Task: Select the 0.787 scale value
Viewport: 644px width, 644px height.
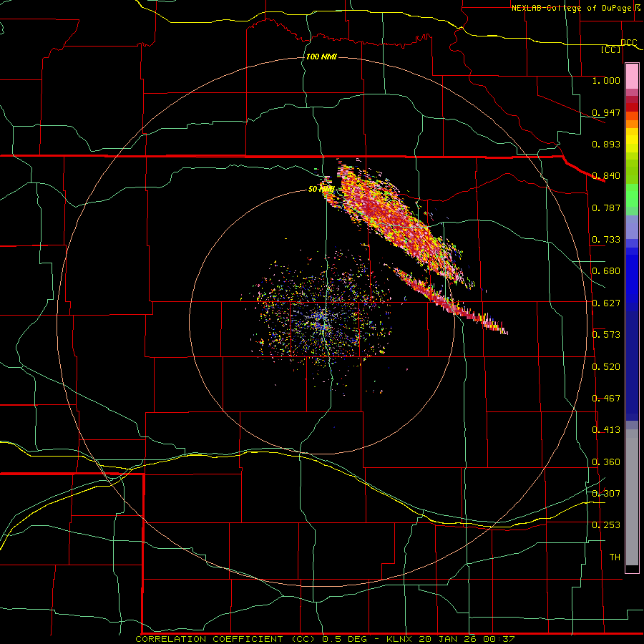Action: 606,208
